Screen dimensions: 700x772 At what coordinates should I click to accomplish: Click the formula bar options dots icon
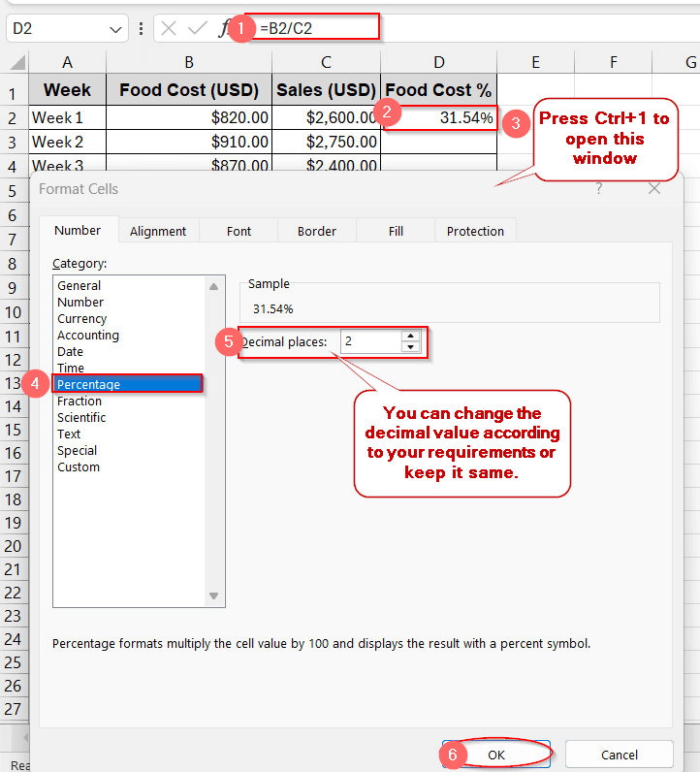[142, 29]
